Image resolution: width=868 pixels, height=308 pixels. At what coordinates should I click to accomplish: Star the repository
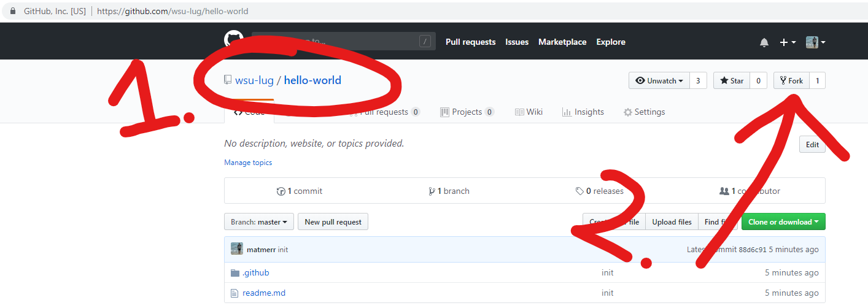click(732, 80)
